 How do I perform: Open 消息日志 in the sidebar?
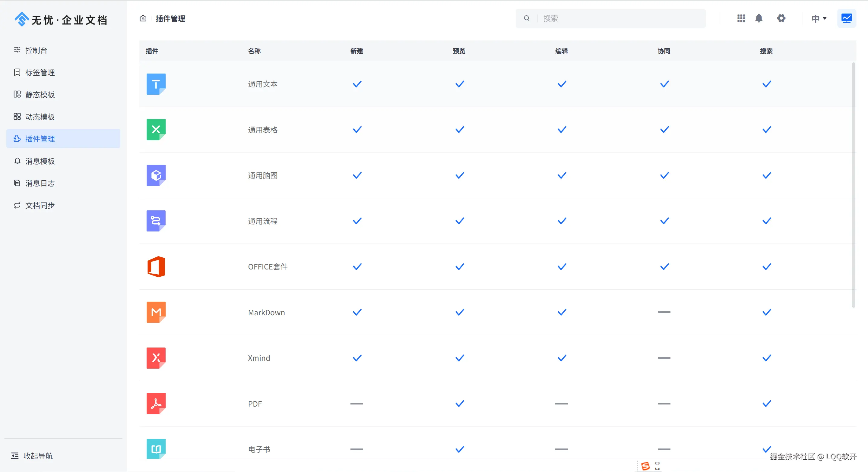[x=40, y=183]
